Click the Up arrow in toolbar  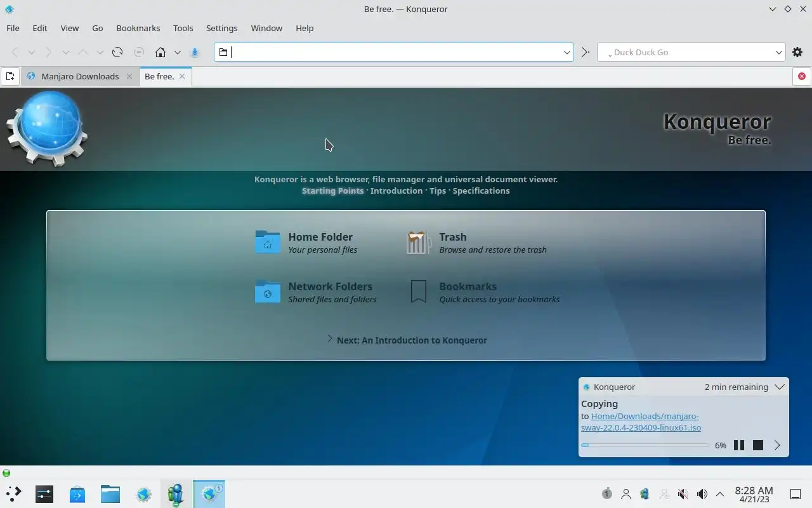point(83,52)
